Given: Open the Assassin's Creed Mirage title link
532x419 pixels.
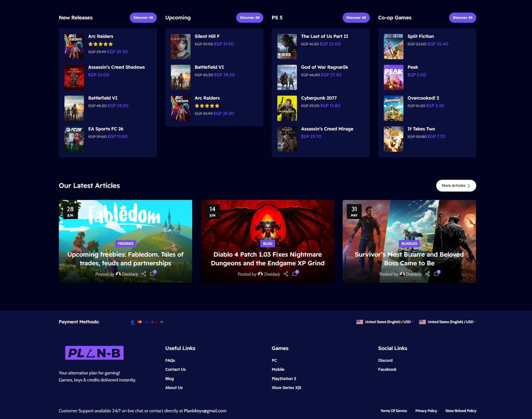Looking at the screenshot, I should click(x=327, y=129).
